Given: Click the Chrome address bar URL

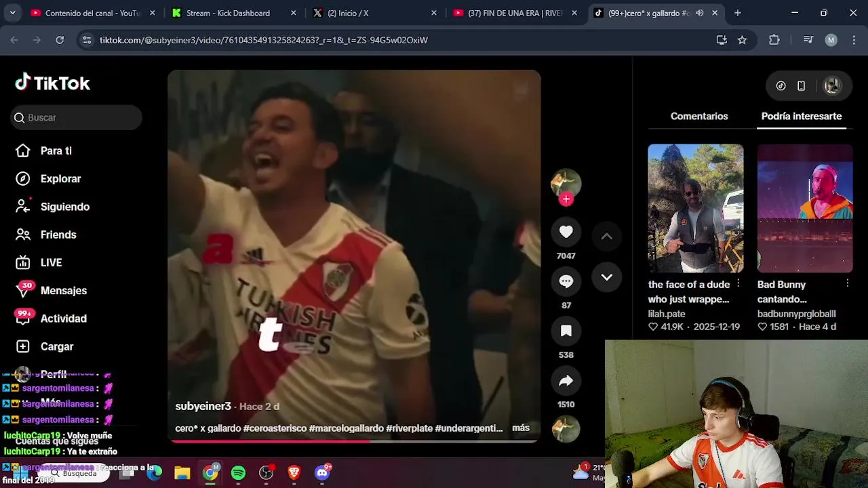Looking at the screenshot, I should pos(264,40).
